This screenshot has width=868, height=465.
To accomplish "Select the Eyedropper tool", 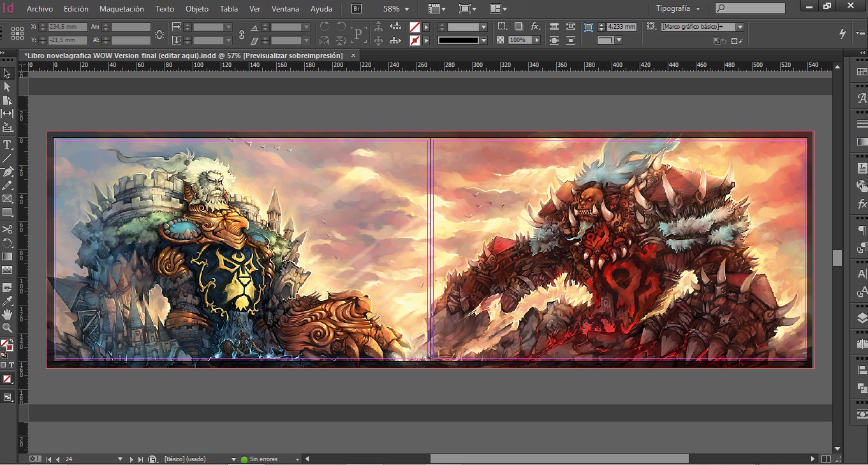I will coord(7,301).
